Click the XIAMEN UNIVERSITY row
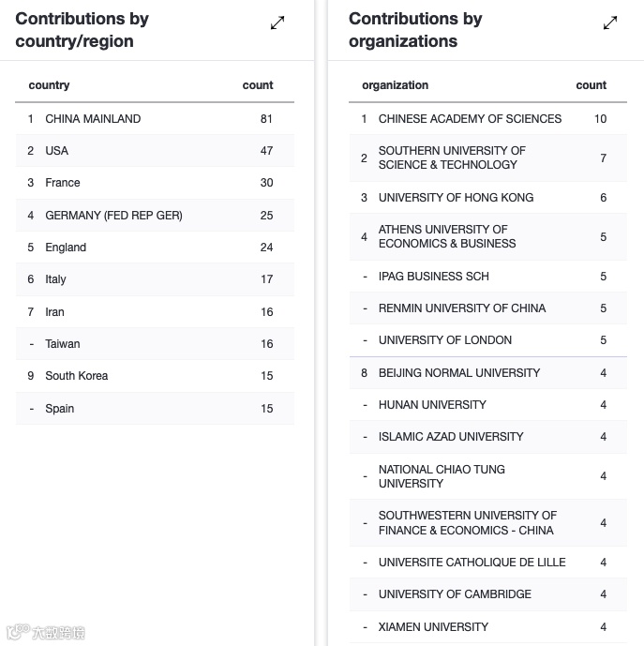The height and width of the screenshot is (646, 644). coord(433,626)
